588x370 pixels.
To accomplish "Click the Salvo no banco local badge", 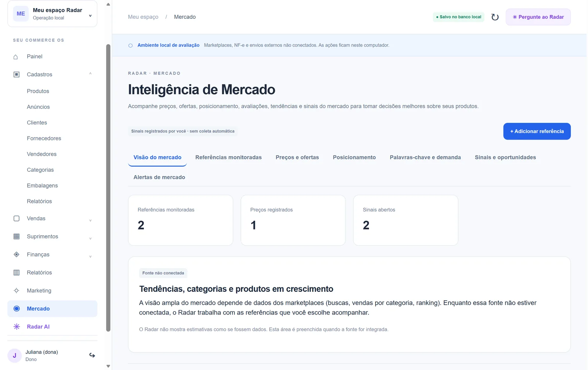I will click(x=459, y=17).
